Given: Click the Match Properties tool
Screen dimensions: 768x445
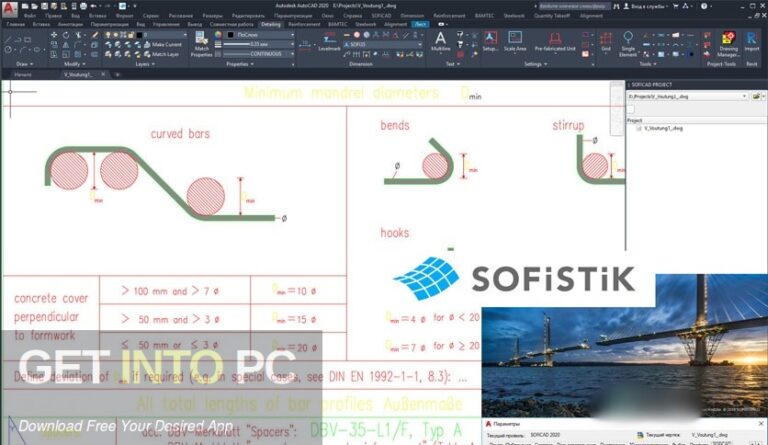Looking at the screenshot, I should click(201, 44).
